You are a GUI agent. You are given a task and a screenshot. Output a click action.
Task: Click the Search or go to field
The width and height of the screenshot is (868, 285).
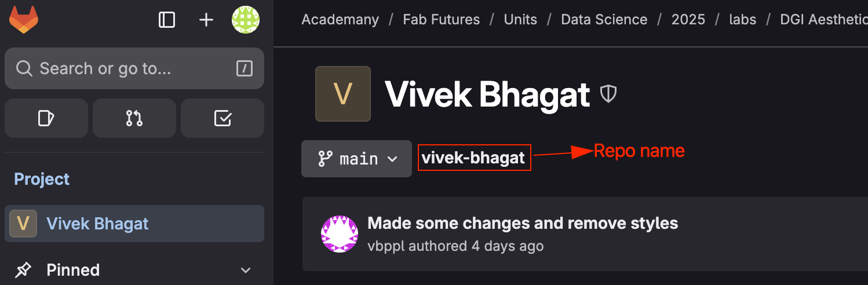tap(134, 68)
